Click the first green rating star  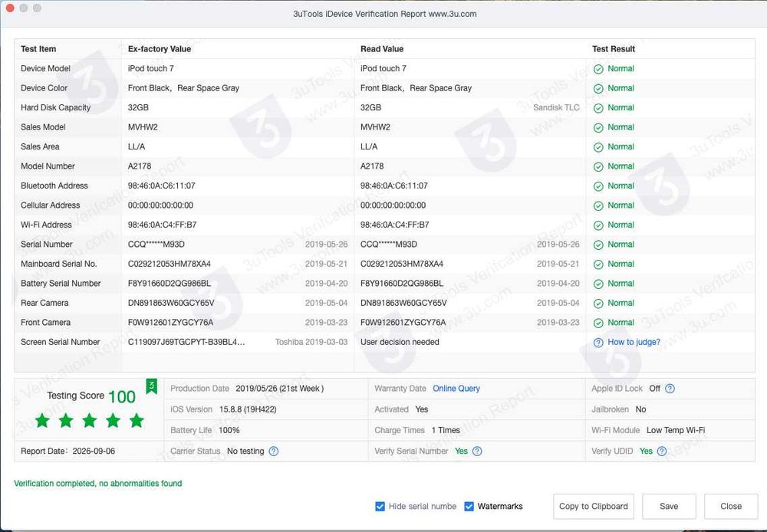[x=42, y=420]
